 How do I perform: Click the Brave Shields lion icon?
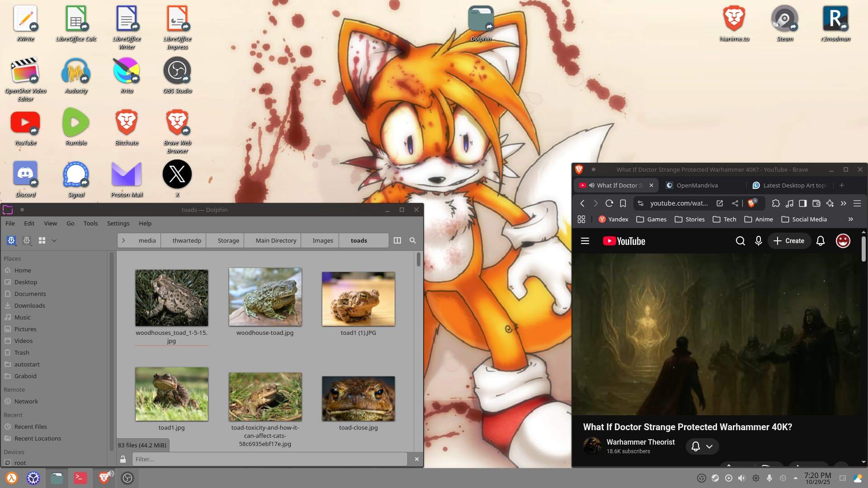point(751,203)
